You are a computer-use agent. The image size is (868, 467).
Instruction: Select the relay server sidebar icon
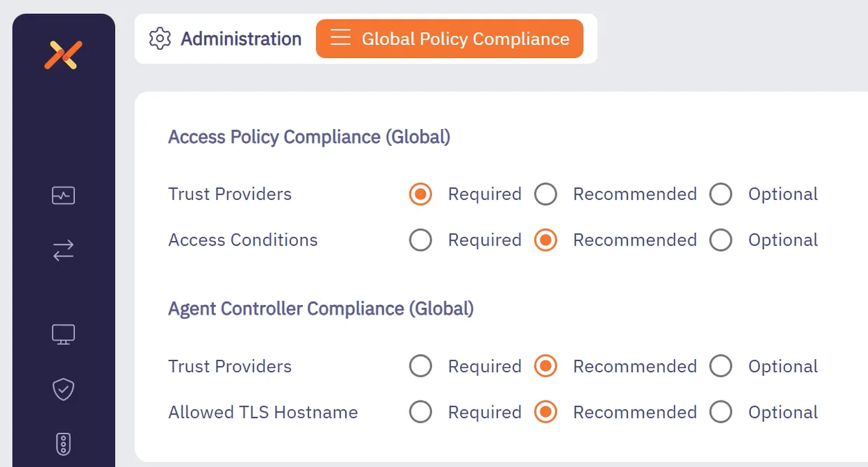point(63,444)
